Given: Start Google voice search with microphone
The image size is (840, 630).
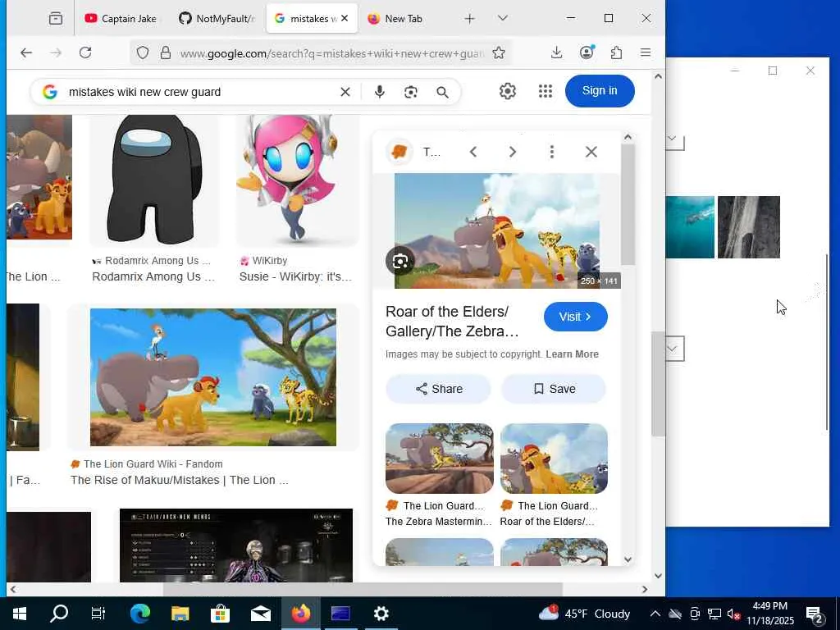Looking at the screenshot, I should coord(379,92).
